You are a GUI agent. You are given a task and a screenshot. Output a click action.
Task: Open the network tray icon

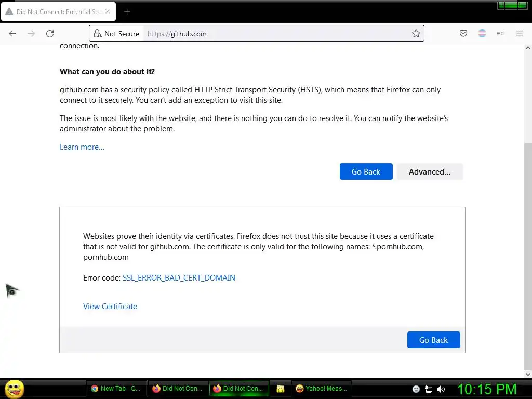click(429, 389)
